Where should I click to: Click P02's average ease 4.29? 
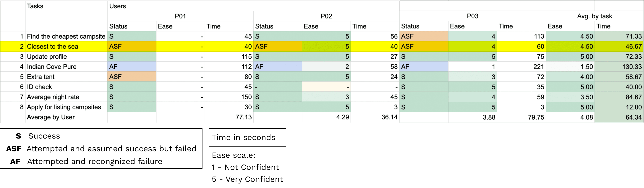point(342,117)
